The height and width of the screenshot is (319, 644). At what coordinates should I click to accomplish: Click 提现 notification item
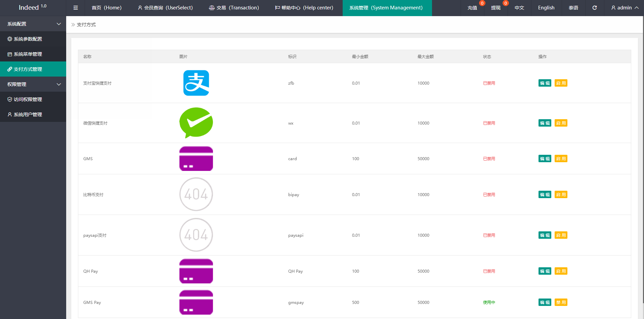pos(496,8)
